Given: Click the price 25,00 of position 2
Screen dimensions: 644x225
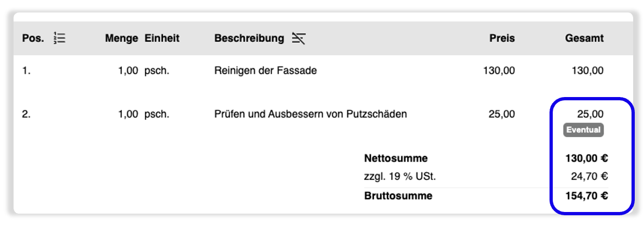Looking at the screenshot, I should pos(502,114).
